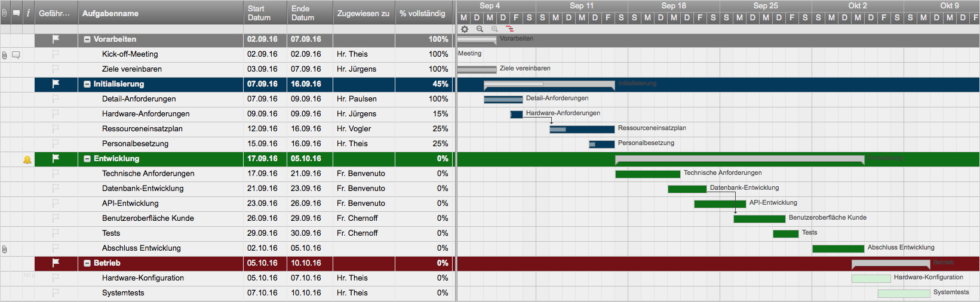
Task: Click the red critical path icon
Action: [509, 29]
